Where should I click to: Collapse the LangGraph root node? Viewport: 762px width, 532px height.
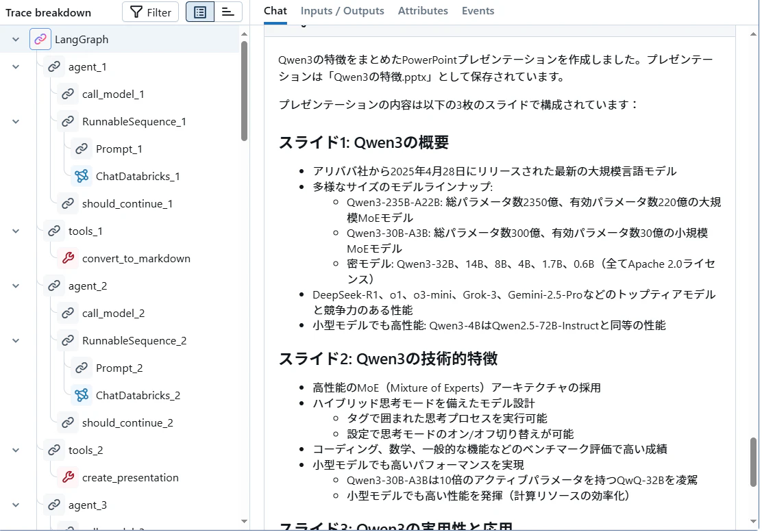pyautogui.click(x=16, y=39)
